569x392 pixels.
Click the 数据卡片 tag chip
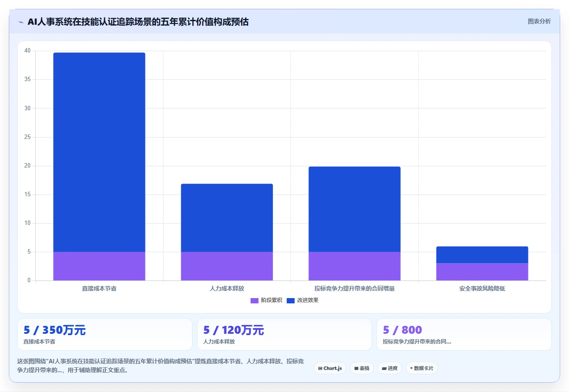pos(422,368)
